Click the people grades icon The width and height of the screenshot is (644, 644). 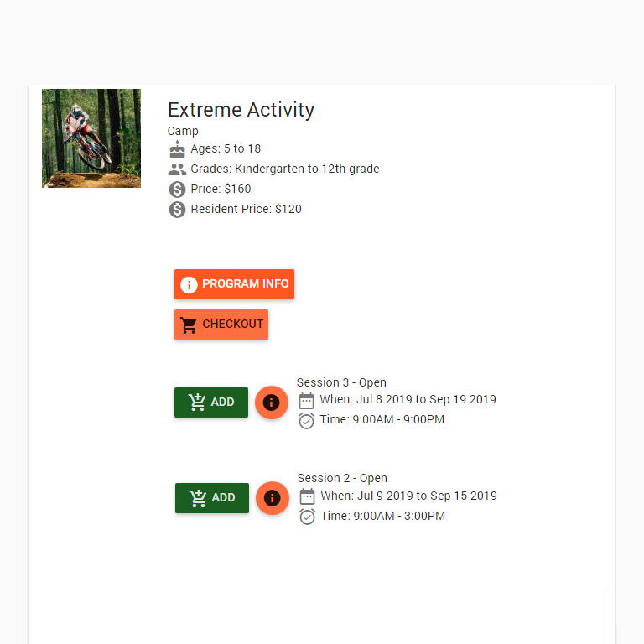178,169
